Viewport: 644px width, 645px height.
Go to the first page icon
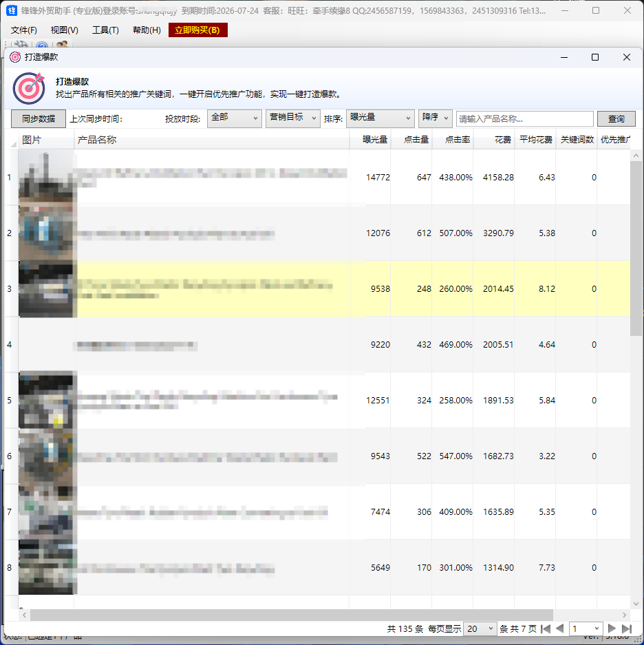pyautogui.click(x=546, y=628)
